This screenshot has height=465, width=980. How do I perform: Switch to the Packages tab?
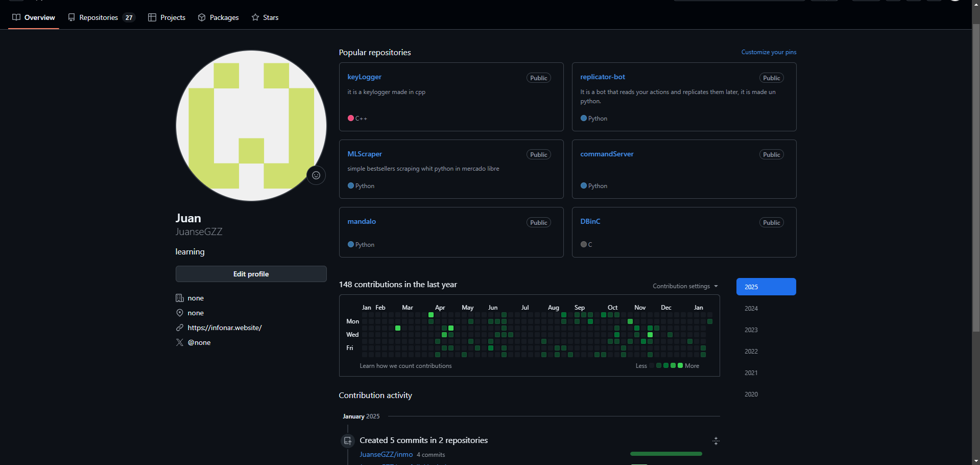point(218,17)
